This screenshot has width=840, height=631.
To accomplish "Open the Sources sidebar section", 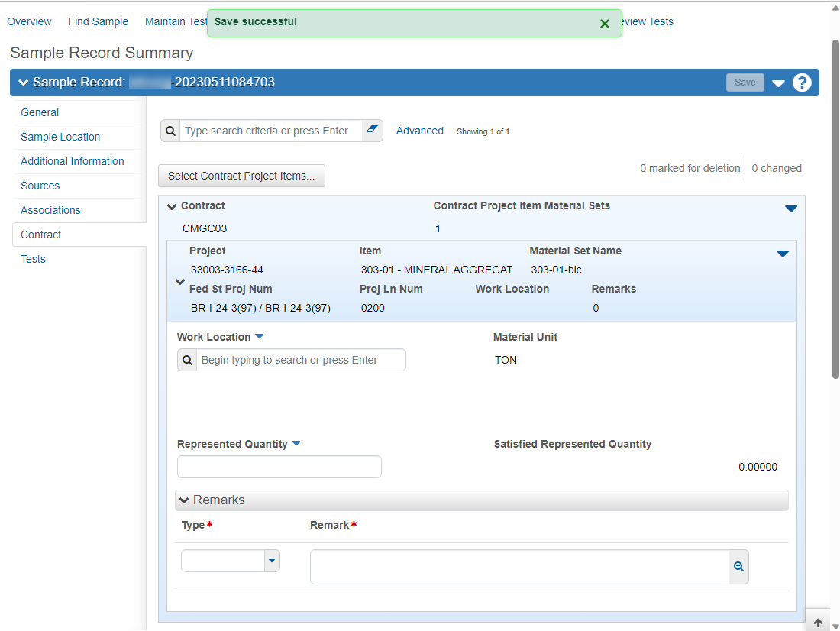I will point(40,186).
